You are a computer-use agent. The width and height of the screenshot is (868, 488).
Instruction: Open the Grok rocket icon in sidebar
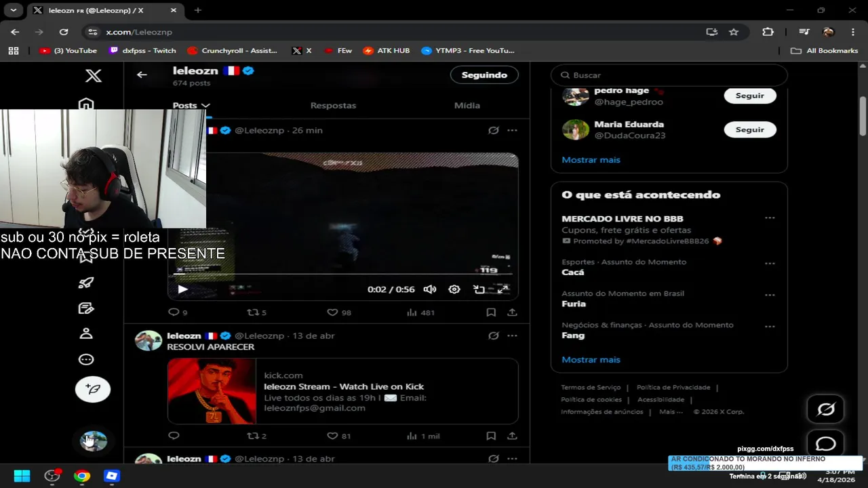[86, 283]
